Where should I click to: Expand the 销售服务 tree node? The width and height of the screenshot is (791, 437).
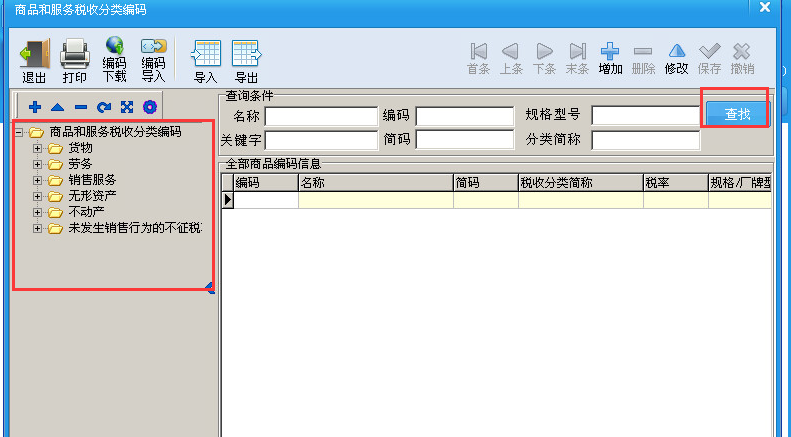(x=38, y=181)
